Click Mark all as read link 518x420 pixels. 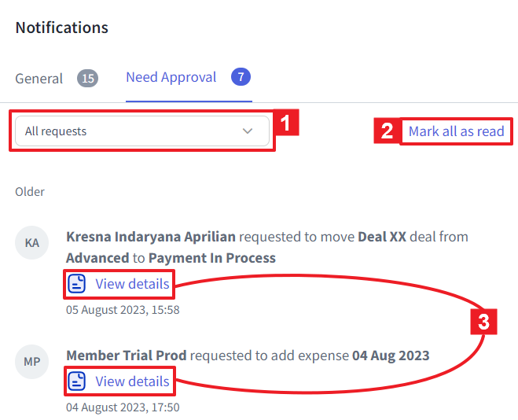[456, 131]
